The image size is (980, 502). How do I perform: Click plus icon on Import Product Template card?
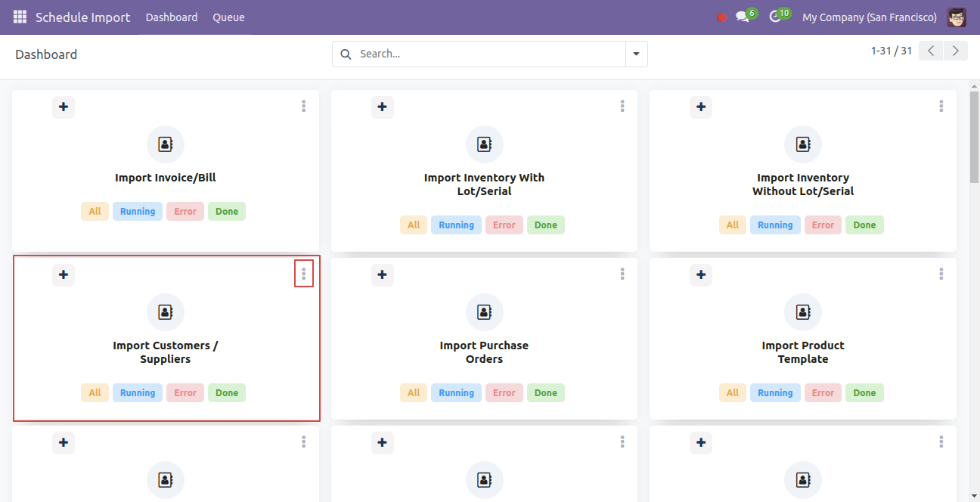click(x=701, y=274)
